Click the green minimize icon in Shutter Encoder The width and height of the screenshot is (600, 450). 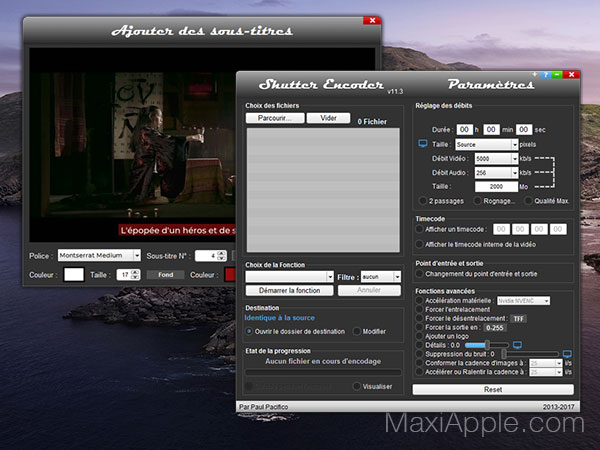pyautogui.click(x=557, y=75)
